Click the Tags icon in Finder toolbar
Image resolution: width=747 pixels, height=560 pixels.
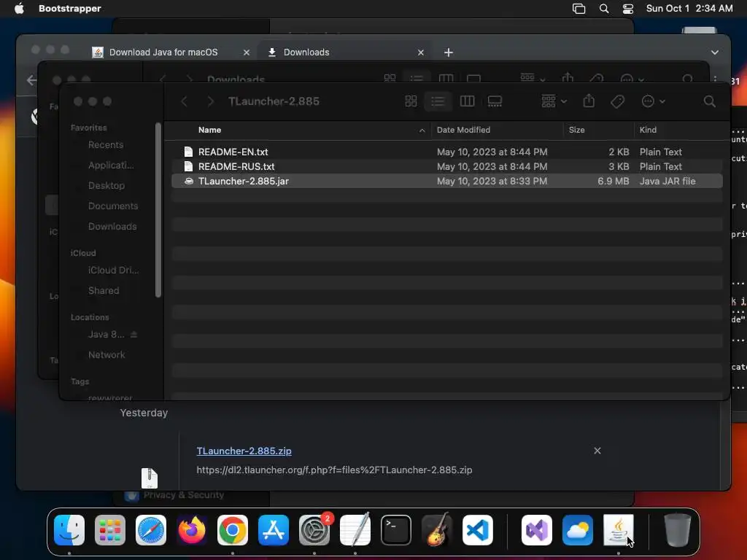point(617,101)
